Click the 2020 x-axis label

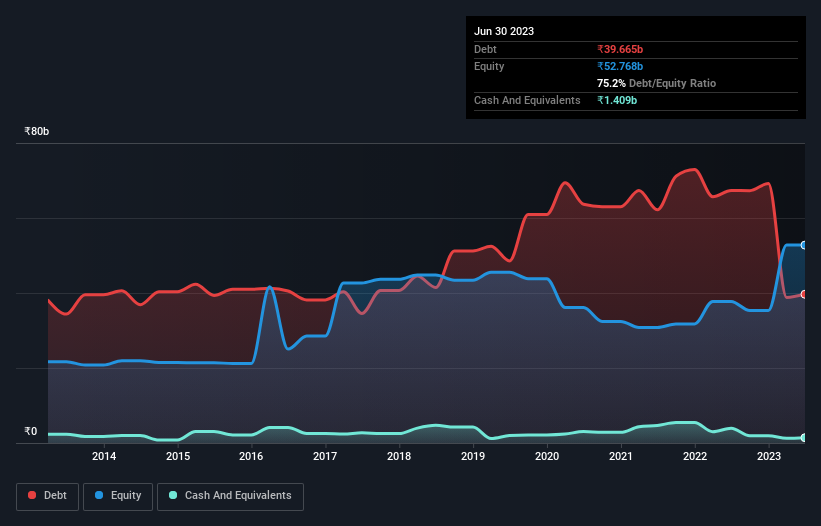click(x=547, y=456)
